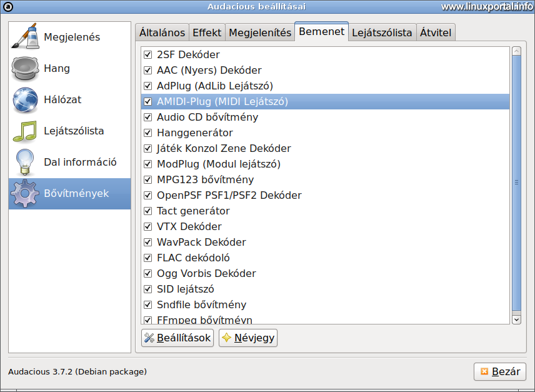
Task: Select the 'WavPack Dekóder' row text
Action: [201, 242]
